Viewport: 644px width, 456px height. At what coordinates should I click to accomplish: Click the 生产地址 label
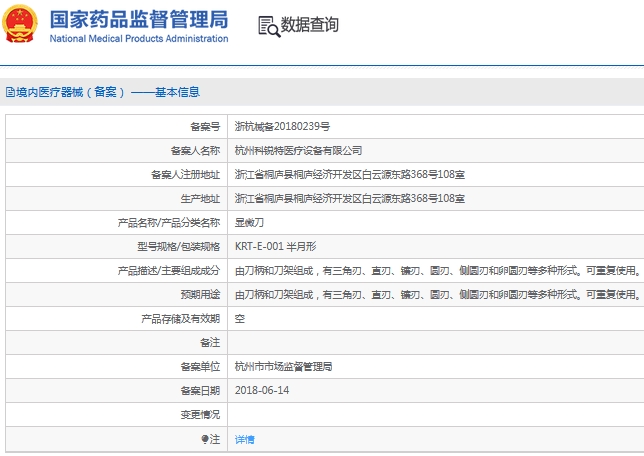point(200,198)
